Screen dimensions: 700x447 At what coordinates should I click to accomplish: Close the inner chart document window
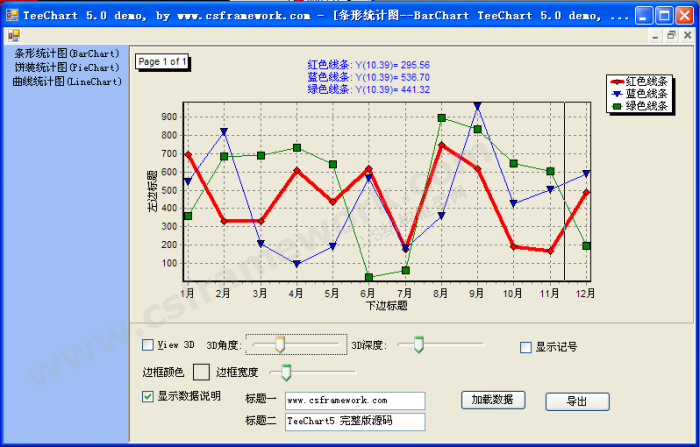pyautogui.click(x=687, y=36)
